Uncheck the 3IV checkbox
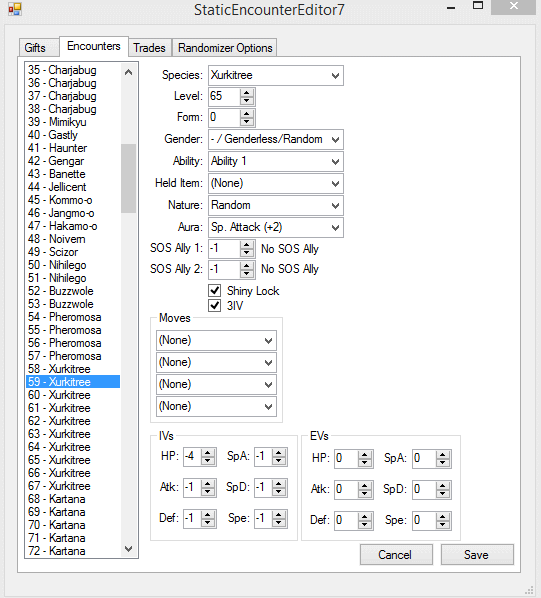 pos(215,305)
